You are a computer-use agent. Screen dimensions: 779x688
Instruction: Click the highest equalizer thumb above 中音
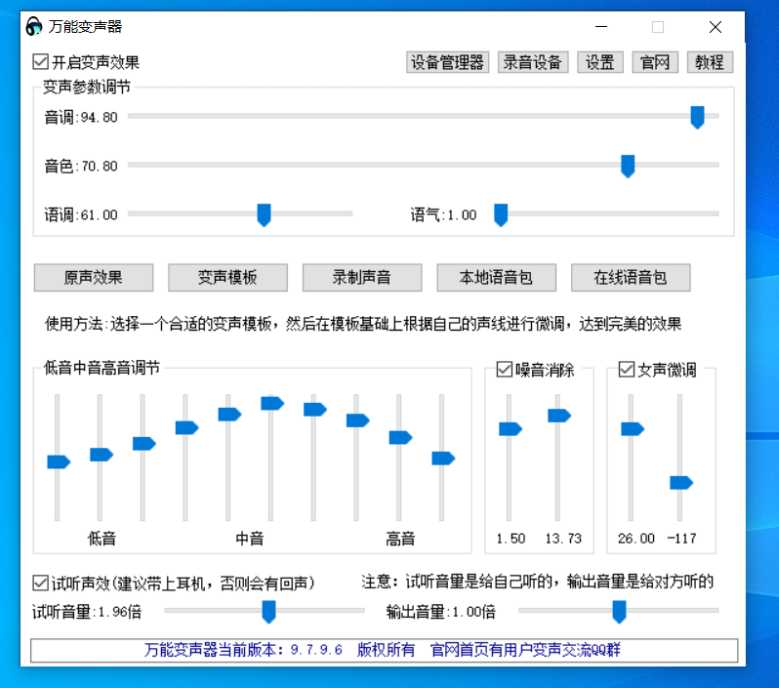272,403
